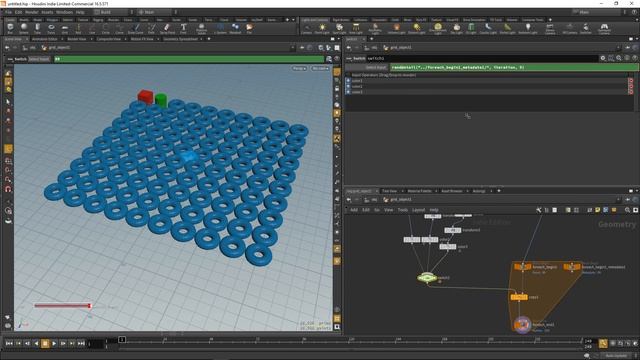Switch to the Geometry Spreadsheet tab
Screen dimensions: 640x360
pos(180,39)
